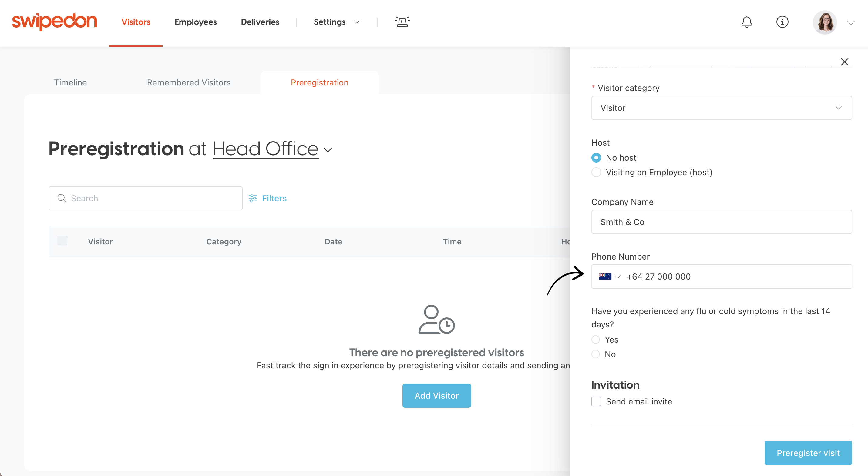Edit the Company Name field
868x476 pixels.
[x=722, y=222]
